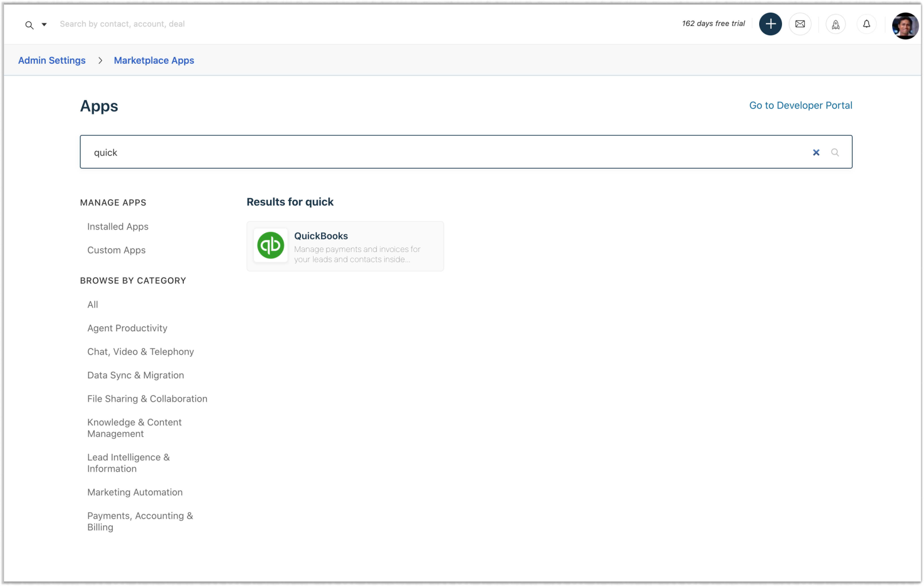The width and height of the screenshot is (924, 586).
Task: Go to Admin Settings breadcrumb
Action: click(52, 60)
